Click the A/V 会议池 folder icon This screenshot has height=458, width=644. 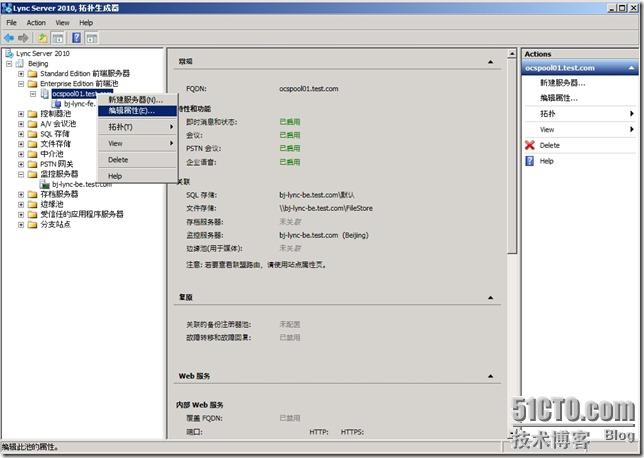pos(32,124)
